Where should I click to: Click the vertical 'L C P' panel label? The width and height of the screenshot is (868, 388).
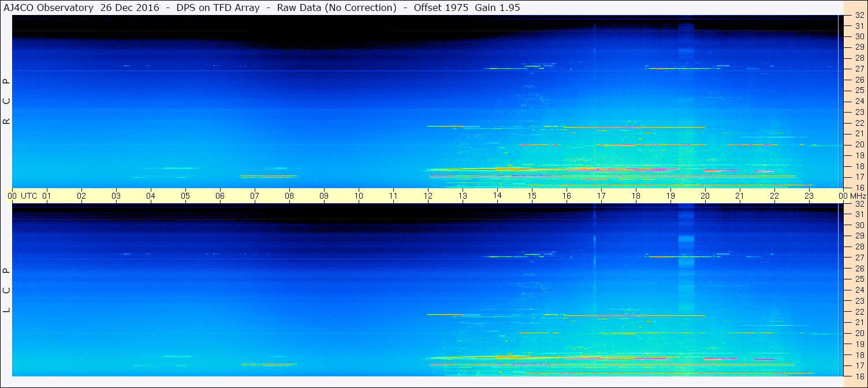pos(7,290)
